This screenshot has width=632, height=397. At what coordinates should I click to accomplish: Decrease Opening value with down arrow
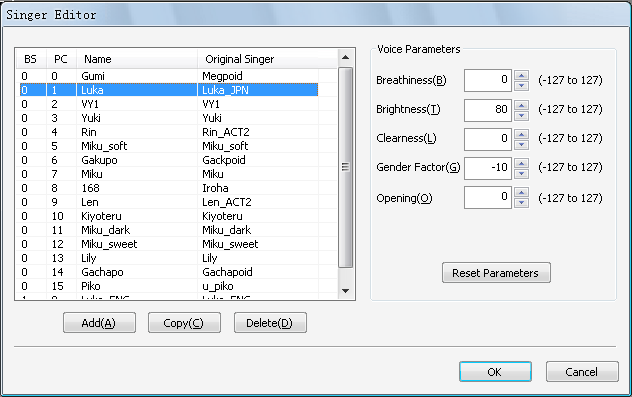[522, 202]
